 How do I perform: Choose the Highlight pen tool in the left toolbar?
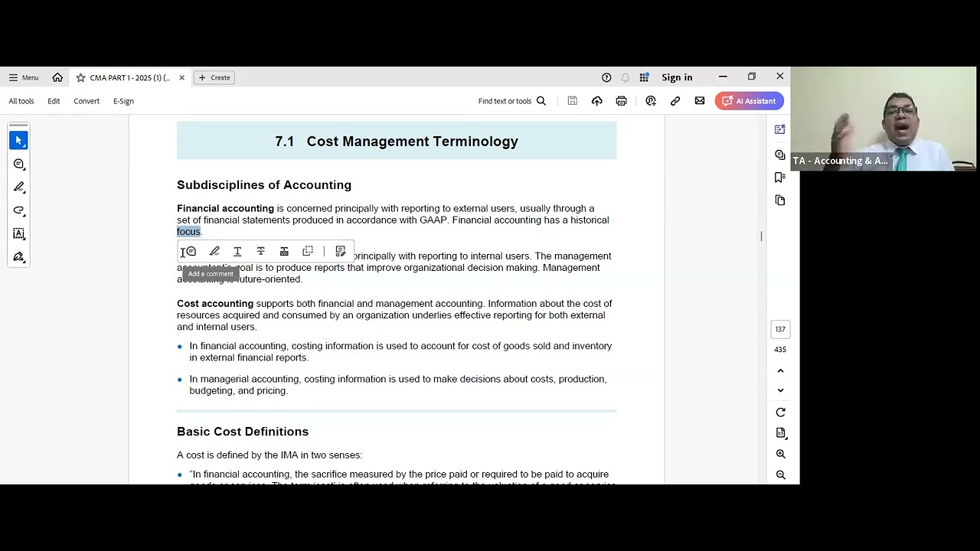pos(19,187)
